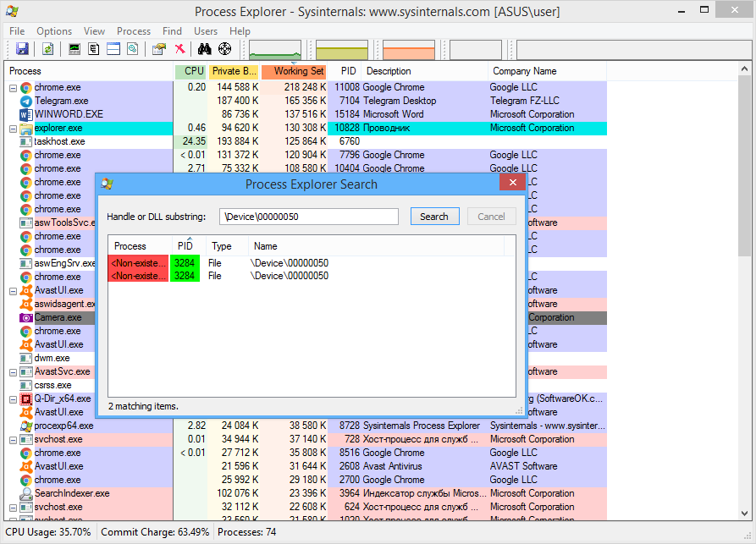
Task: Open the System Information toolbar icon
Action: 74,49
